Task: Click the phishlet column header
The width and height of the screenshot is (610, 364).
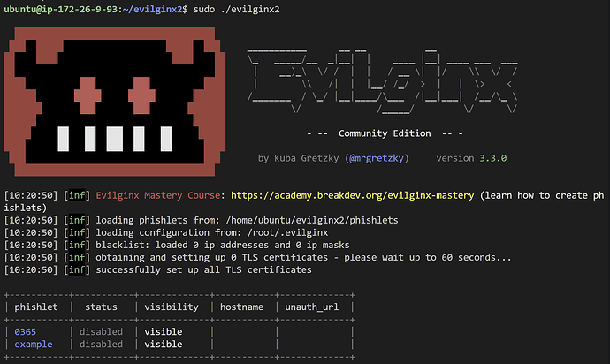Action: (36, 307)
